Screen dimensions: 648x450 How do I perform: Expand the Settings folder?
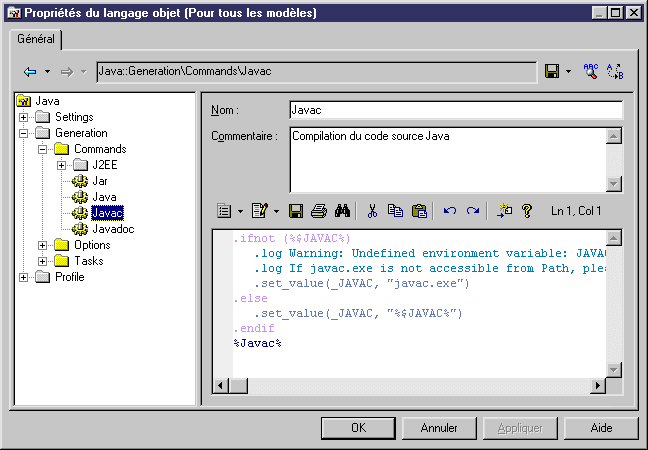pos(24,117)
